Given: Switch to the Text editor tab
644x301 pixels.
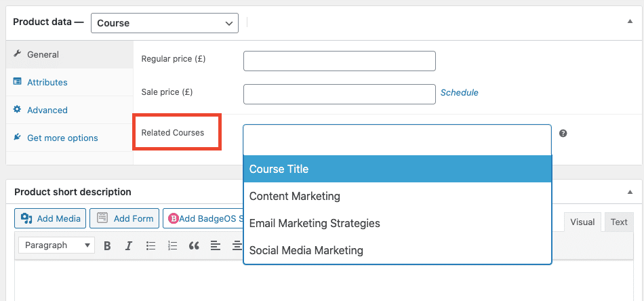Looking at the screenshot, I should coord(618,222).
